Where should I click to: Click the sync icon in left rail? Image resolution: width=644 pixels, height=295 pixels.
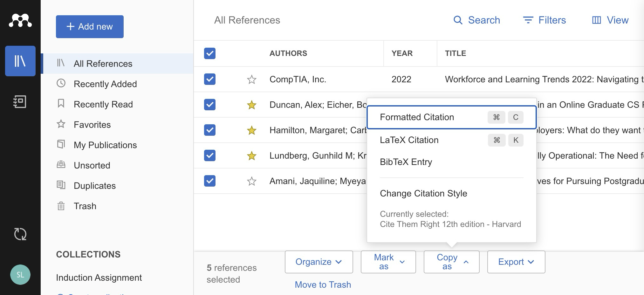pyautogui.click(x=20, y=234)
